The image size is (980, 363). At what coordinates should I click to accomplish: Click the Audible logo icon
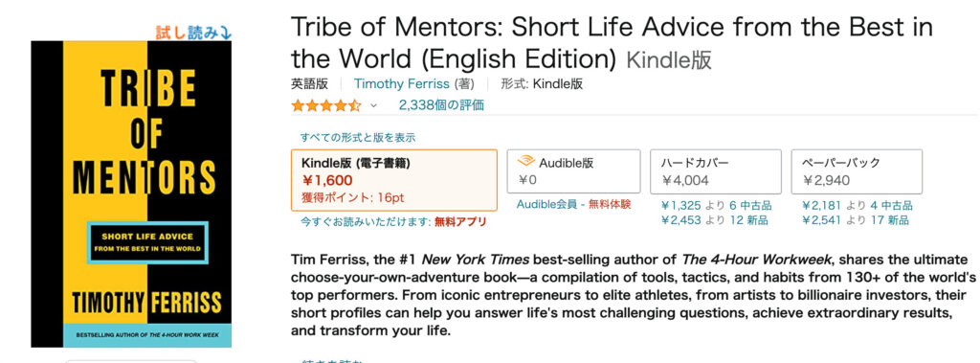(526, 163)
